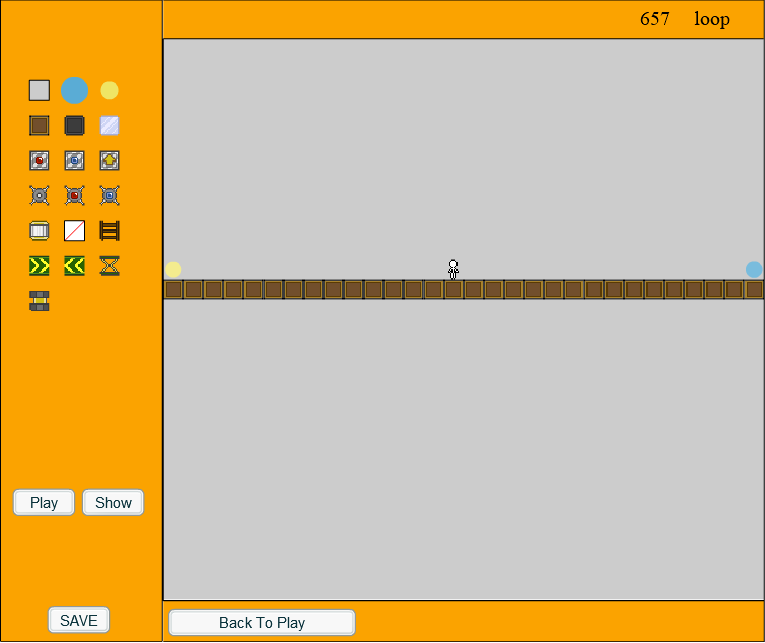Select the gray piston block tile
The image size is (765, 643).
[40, 301]
